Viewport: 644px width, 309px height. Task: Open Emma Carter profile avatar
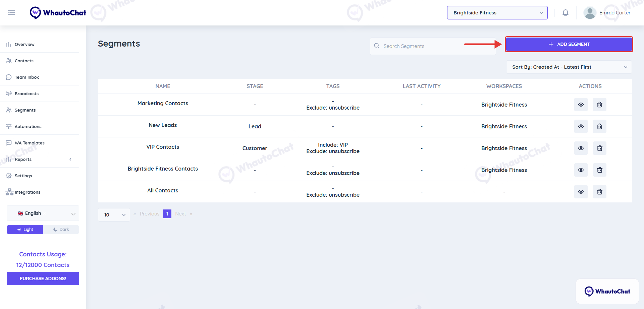click(590, 13)
